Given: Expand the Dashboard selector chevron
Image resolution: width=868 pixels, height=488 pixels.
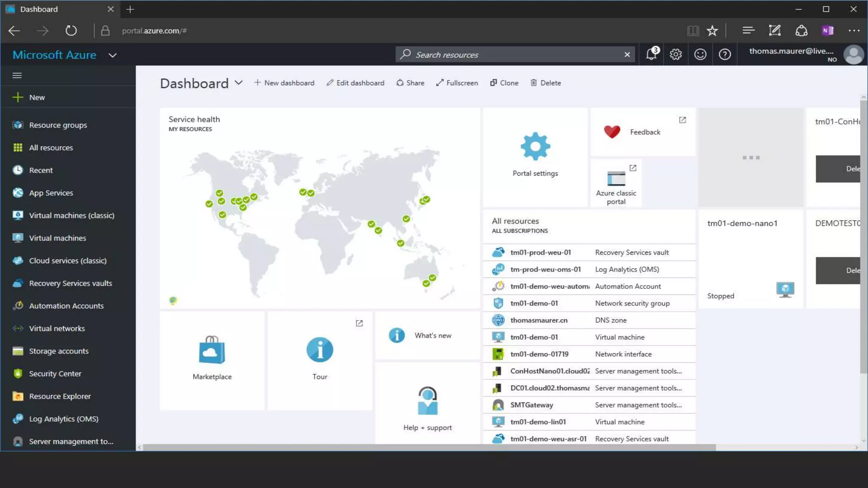Looking at the screenshot, I should tap(239, 83).
